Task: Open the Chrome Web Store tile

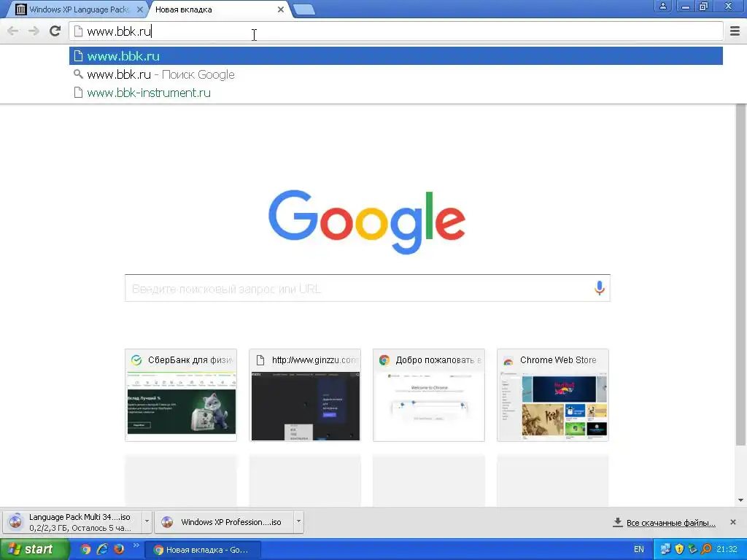Action: pyautogui.click(x=553, y=395)
